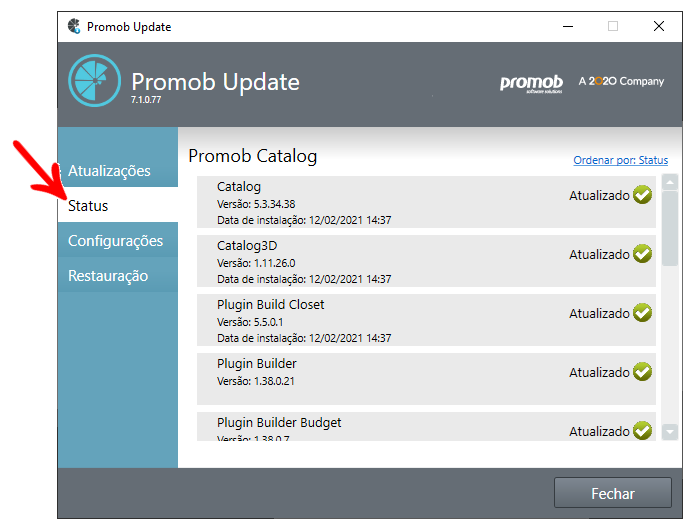This screenshot has height=530, width=690.
Task: Click the 'Ordenar por: Status' link
Action: coord(620,160)
